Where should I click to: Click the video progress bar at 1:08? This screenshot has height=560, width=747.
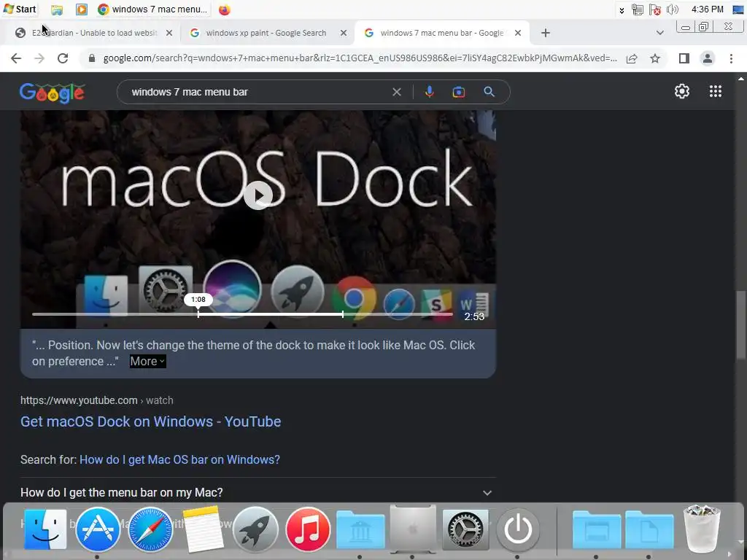click(x=198, y=314)
